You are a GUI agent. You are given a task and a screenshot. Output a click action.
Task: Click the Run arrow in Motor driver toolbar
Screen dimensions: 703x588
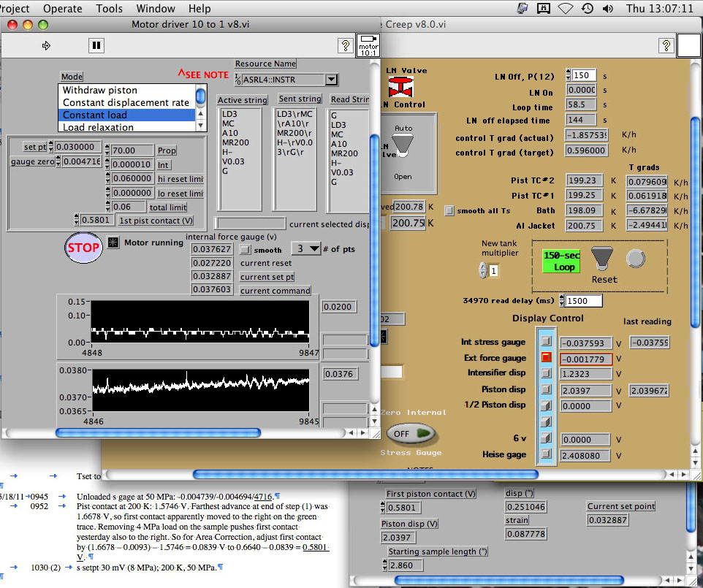coord(47,45)
